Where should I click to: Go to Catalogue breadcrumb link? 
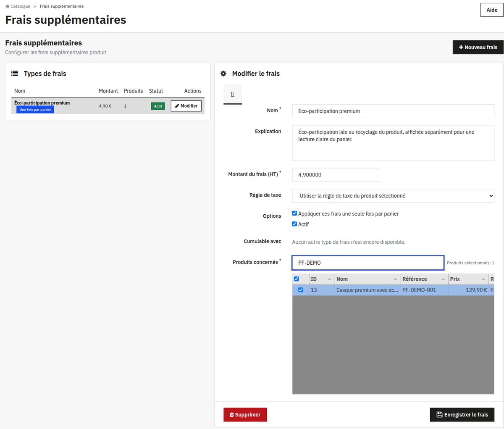click(20, 6)
